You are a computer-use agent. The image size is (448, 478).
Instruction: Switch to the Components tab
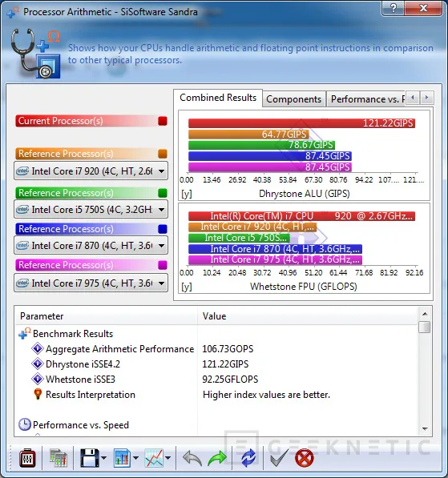point(293,99)
